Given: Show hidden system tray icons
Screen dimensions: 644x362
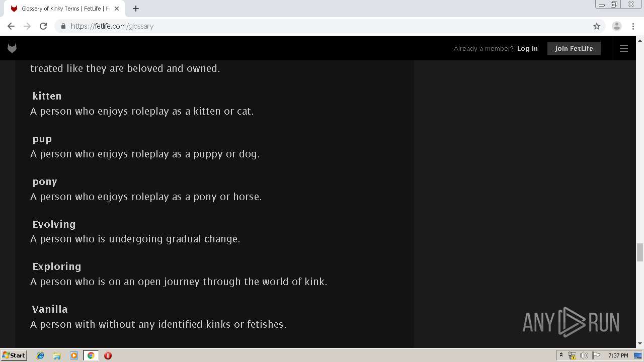Looking at the screenshot, I should point(561,355).
